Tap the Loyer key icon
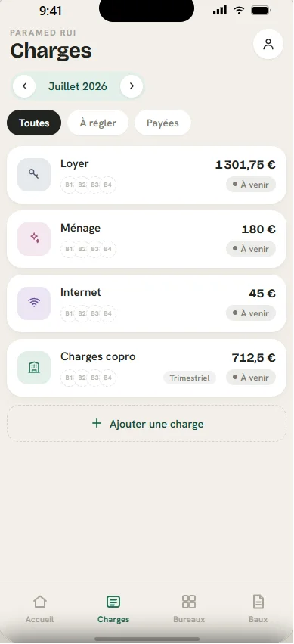Image resolution: width=294 pixels, height=644 pixels. tap(34, 175)
